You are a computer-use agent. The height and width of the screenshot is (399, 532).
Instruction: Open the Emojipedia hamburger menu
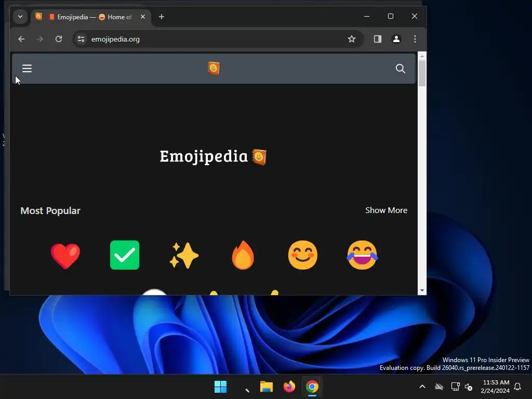[x=27, y=69]
